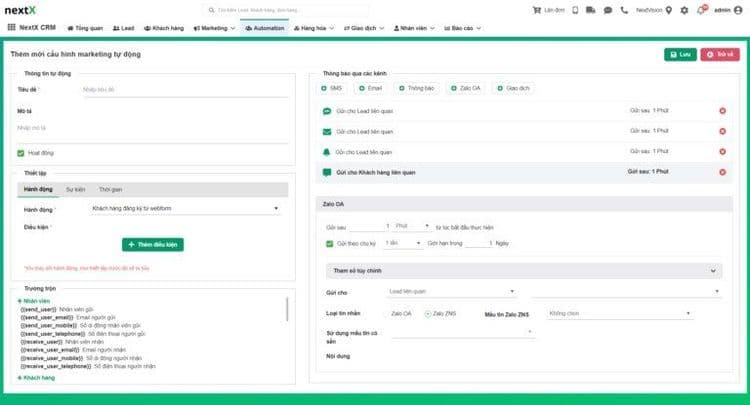Screen dimensions: 750x405
Task: Select the bell icon notification row
Action: (x=327, y=152)
